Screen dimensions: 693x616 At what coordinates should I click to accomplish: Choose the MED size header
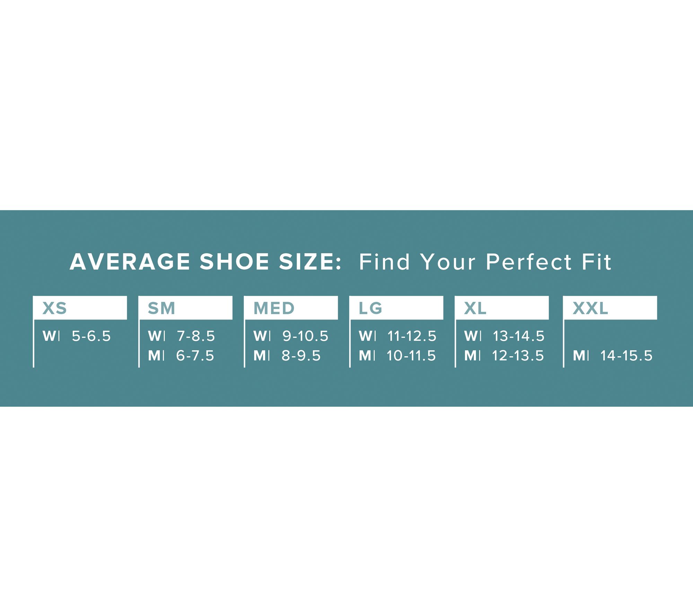coord(274,308)
